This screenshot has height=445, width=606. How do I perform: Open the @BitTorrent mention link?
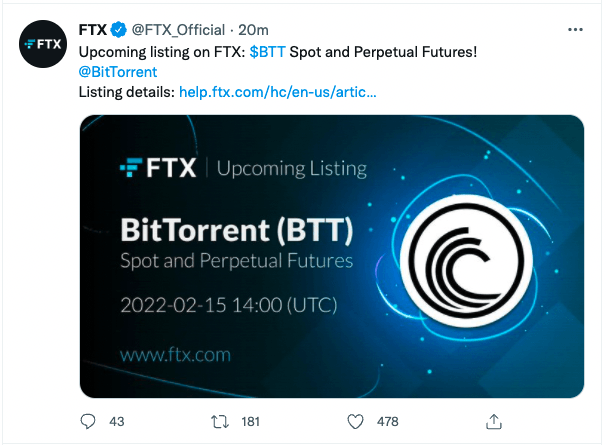tap(117, 71)
